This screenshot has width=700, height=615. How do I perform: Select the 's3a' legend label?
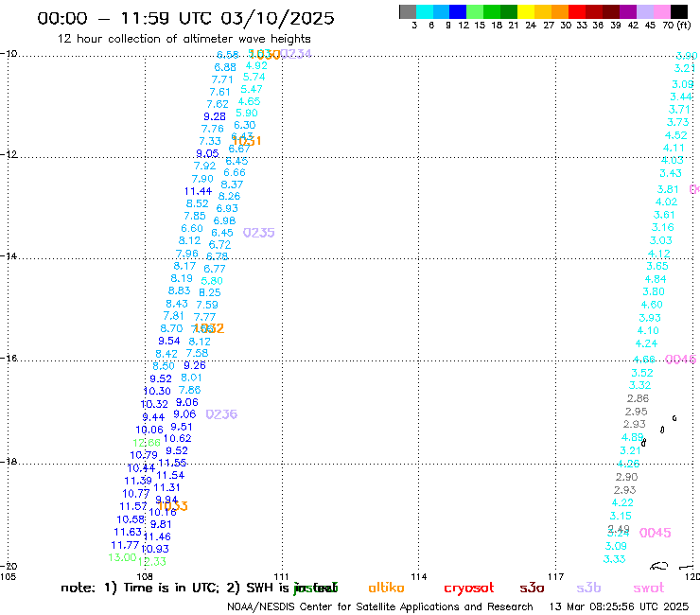tap(532, 588)
